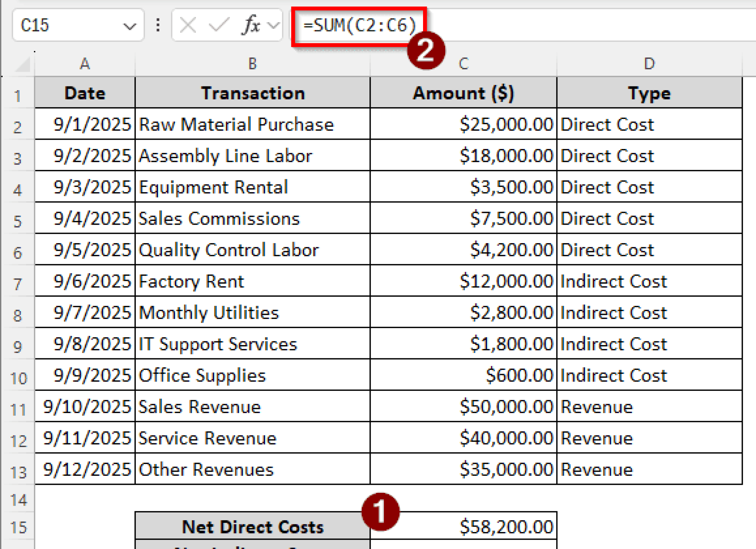The width and height of the screenshot is (756, 549).
Task: Click the Net Direct Costs label cell
Action: (x=252, y=526)
